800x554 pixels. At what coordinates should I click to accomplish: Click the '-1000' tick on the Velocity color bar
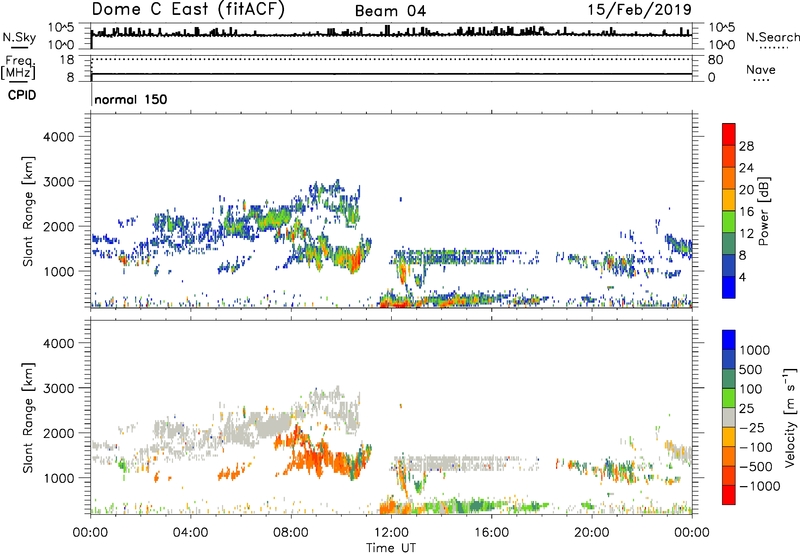[760, 486]
